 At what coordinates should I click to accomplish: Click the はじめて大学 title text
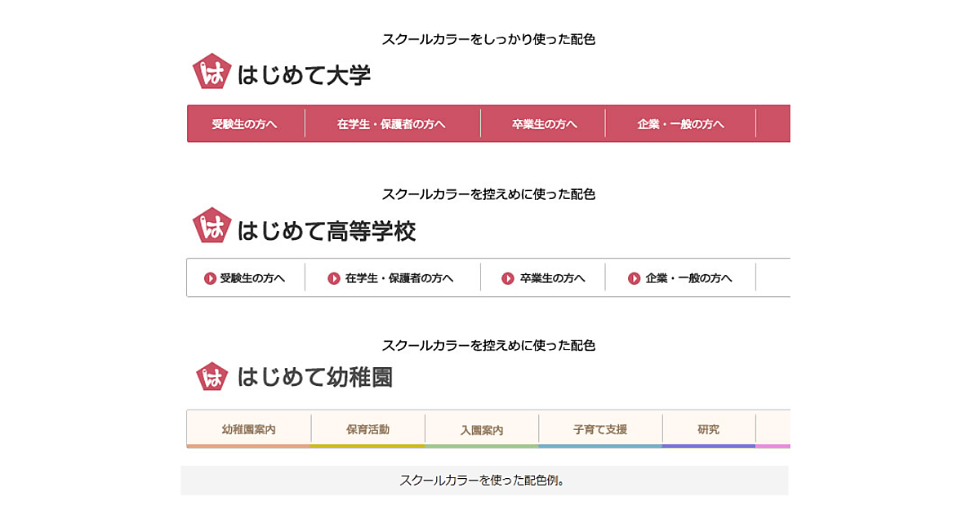click(x=304, y=76)
